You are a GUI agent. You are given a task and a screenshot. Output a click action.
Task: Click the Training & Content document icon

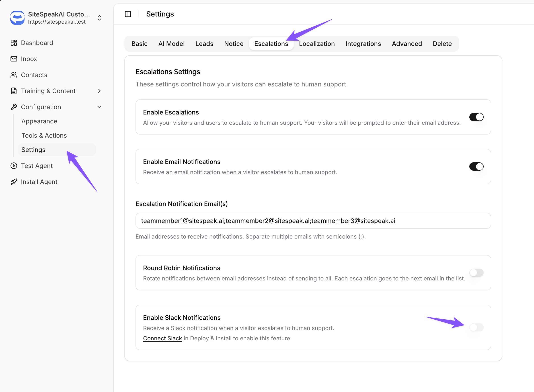14,91
